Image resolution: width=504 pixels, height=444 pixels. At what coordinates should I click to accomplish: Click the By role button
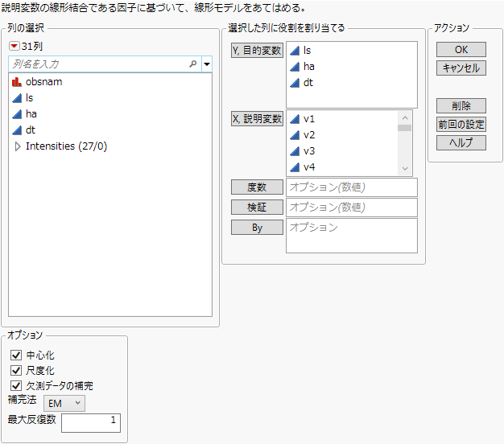pyautogui.click(x=257, y=228)
